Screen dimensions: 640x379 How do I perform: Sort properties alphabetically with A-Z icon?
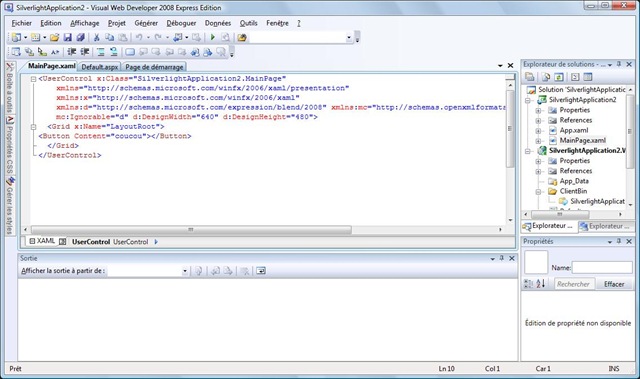(540, 284)
